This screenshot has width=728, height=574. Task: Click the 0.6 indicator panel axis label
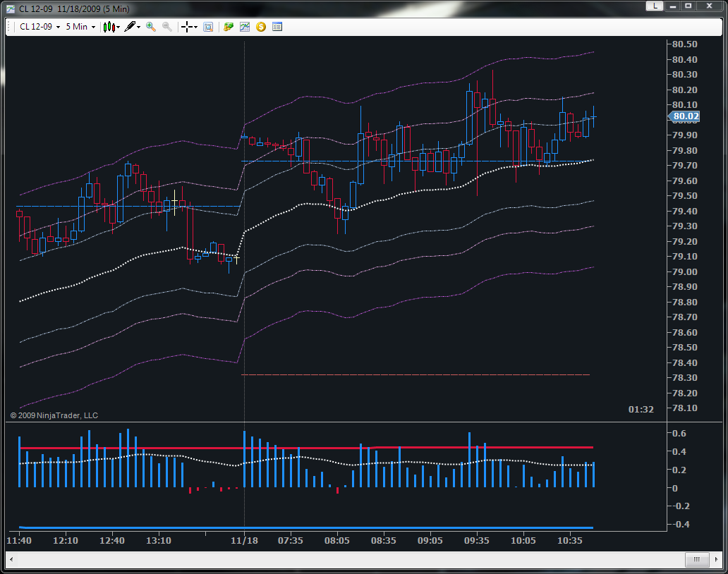click(x=679, y=434)
